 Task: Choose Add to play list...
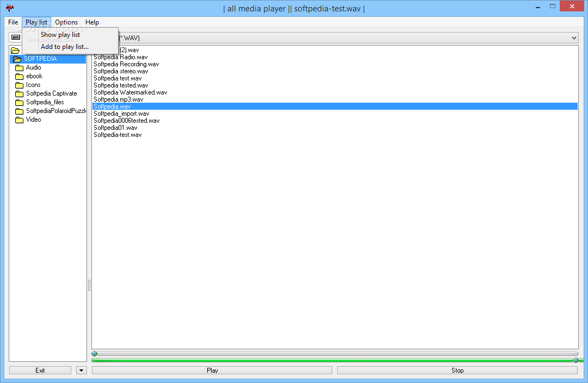(x=70, y=46)
